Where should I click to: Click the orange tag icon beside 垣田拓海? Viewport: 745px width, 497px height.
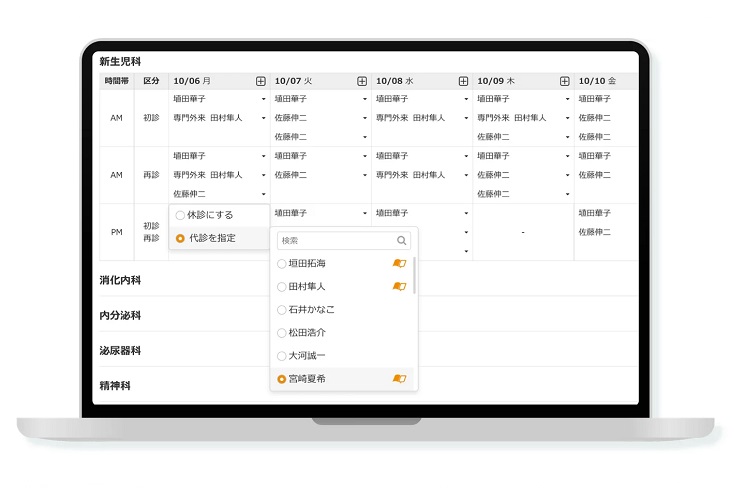pyautogui.click(x=399, y=263)
